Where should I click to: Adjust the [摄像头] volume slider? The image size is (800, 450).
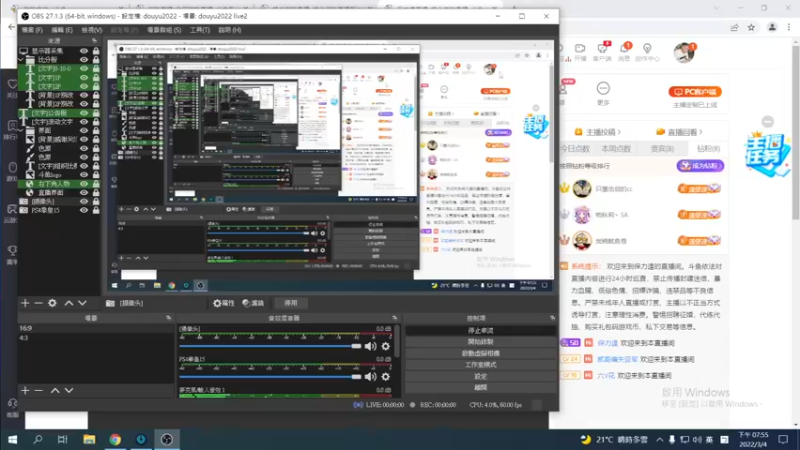[270, 346]
